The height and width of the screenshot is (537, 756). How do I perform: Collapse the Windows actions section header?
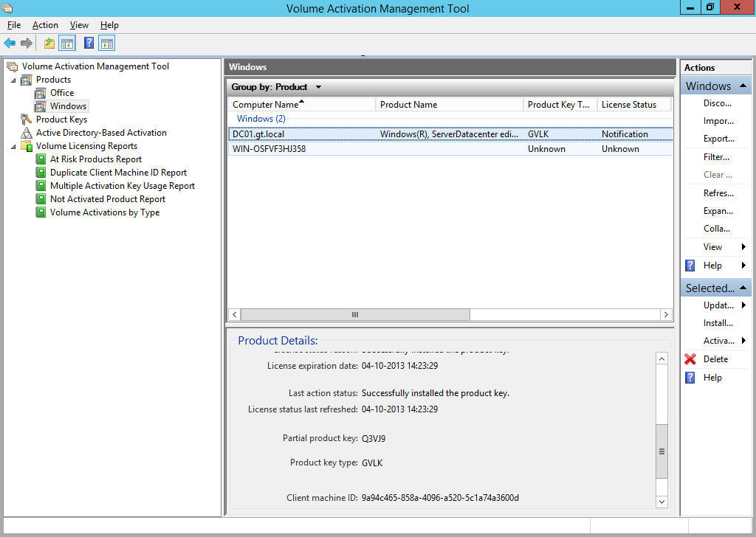click(743, 86)
